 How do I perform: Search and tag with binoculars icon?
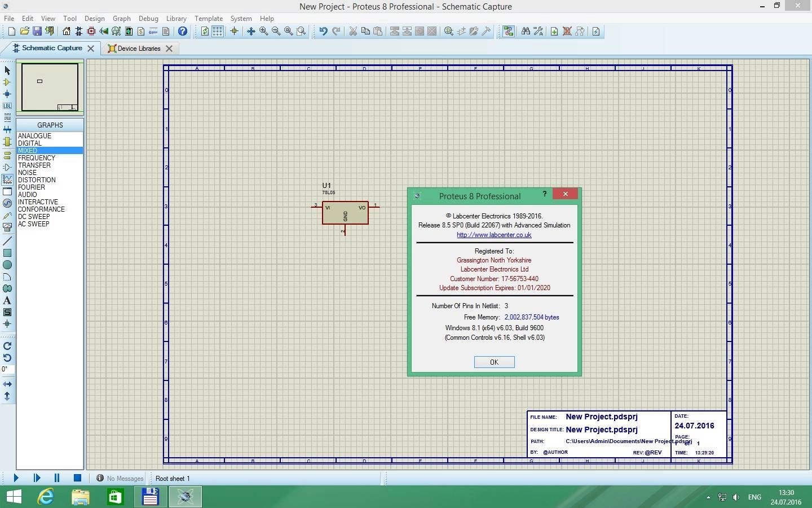(526, 31)
